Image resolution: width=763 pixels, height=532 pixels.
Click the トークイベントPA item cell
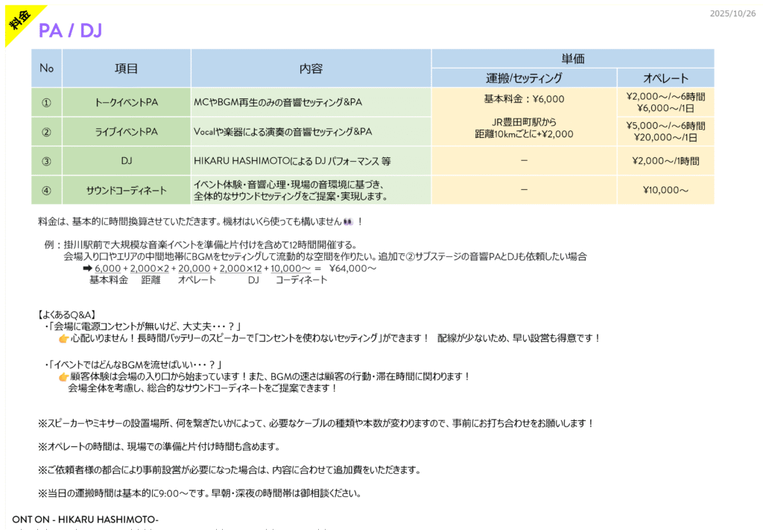(x=127, y=102)
